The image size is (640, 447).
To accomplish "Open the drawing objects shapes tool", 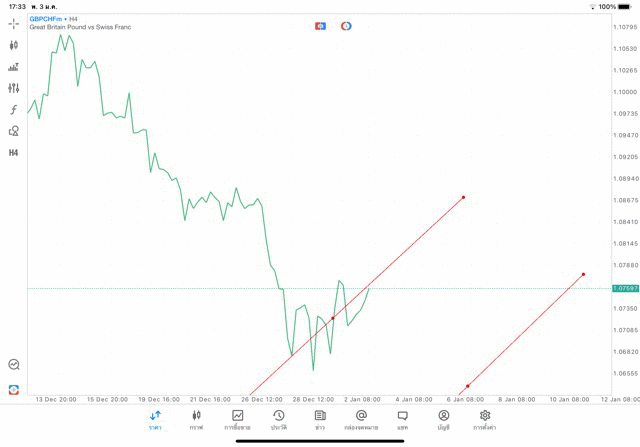I will (14, 131).
